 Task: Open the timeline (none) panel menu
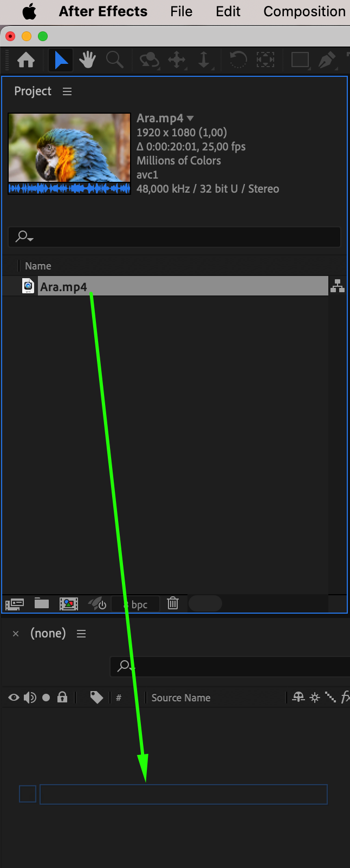click(81, 634)
